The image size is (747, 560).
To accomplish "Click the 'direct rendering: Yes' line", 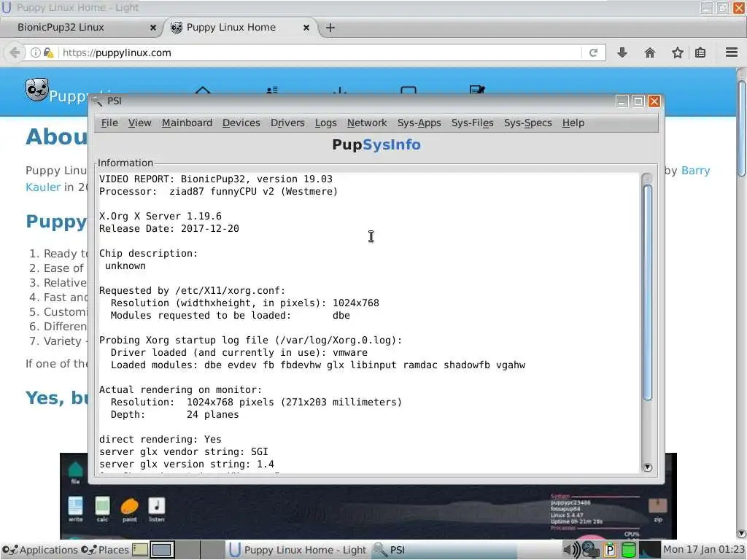I will pyautogui.click(x=160, y=439).
